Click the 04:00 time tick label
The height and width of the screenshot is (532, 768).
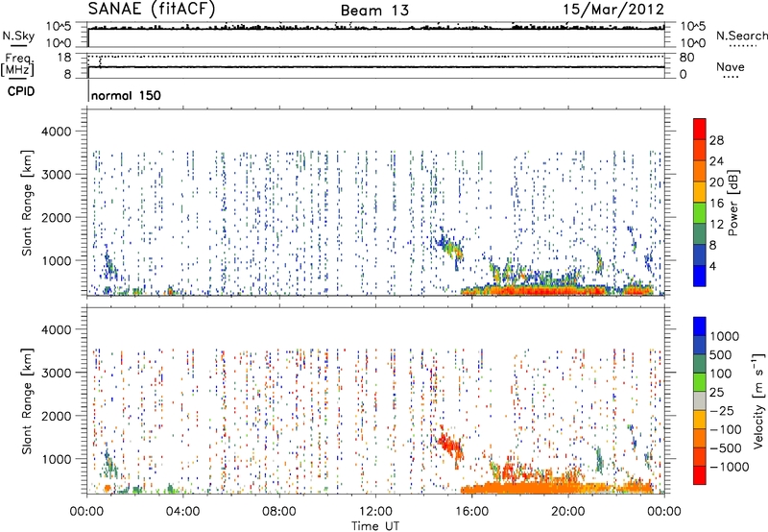(182, 512)
